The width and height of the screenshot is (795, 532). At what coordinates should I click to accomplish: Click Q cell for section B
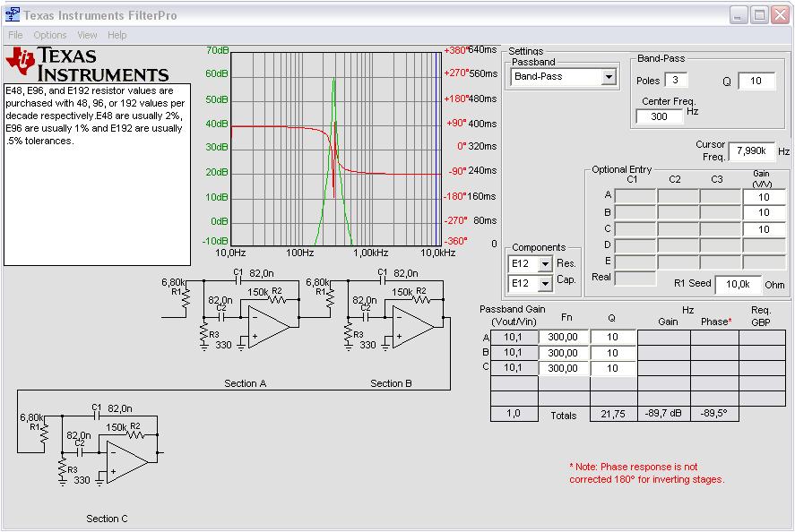click(613, 353)
